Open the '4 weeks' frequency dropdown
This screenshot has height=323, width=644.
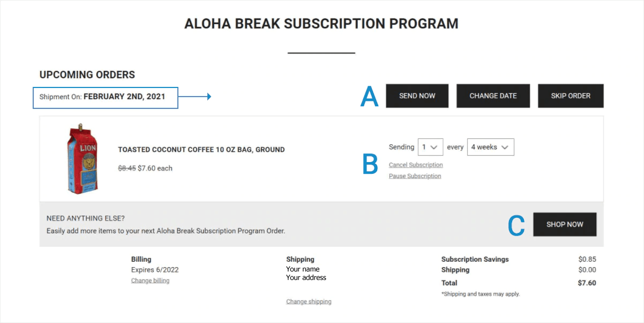click(x=490, y=146)
